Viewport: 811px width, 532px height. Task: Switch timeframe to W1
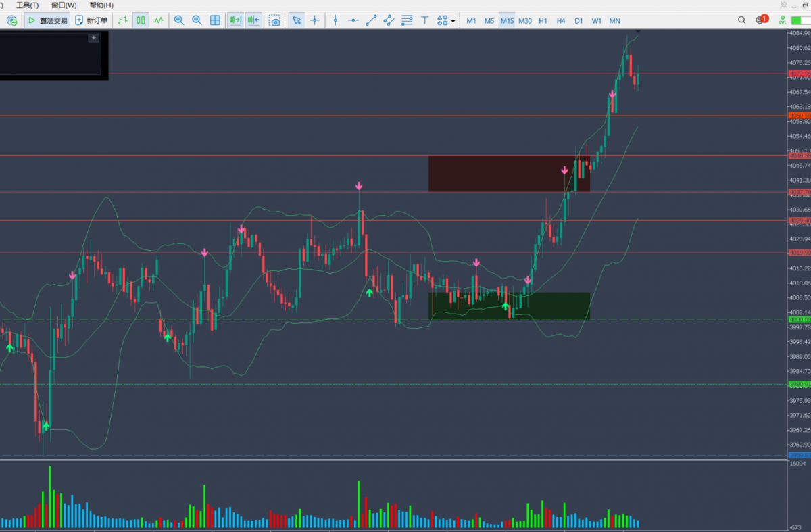point(597,21)
